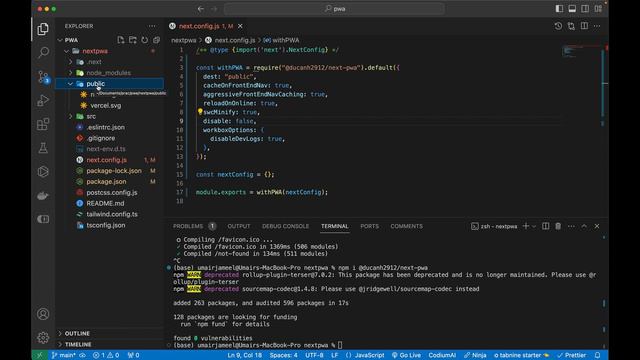Open the Explorer view in activity bar
This screenshot has width=640, height=360.
pos(43,29)
